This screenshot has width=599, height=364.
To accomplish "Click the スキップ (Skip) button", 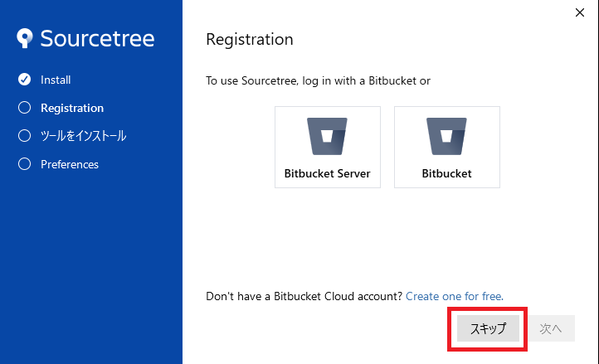I will (x=488, y=328).
